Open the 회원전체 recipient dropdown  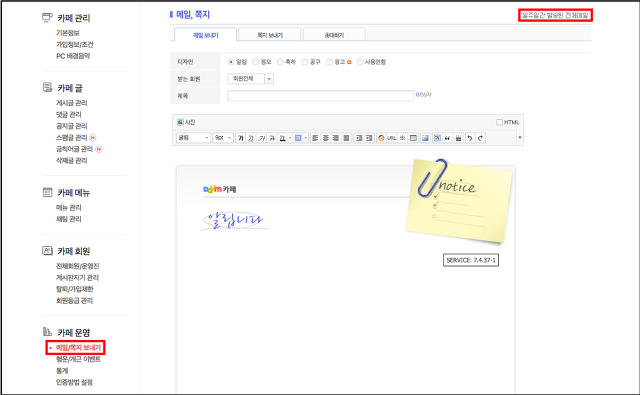(x=250, y=78)
